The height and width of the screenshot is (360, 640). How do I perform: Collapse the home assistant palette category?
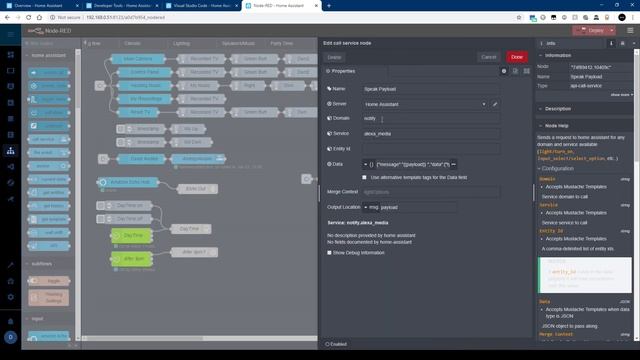(x=48, y=56)
